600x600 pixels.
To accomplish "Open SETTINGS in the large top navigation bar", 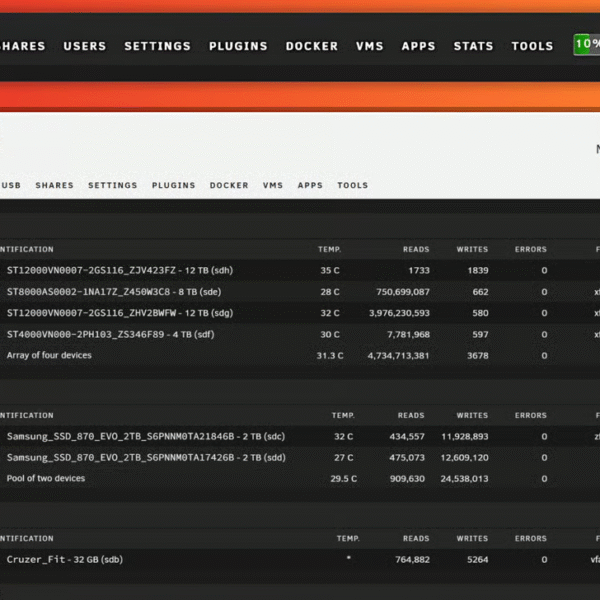I will pyautogui.click(x=157, y=46).
